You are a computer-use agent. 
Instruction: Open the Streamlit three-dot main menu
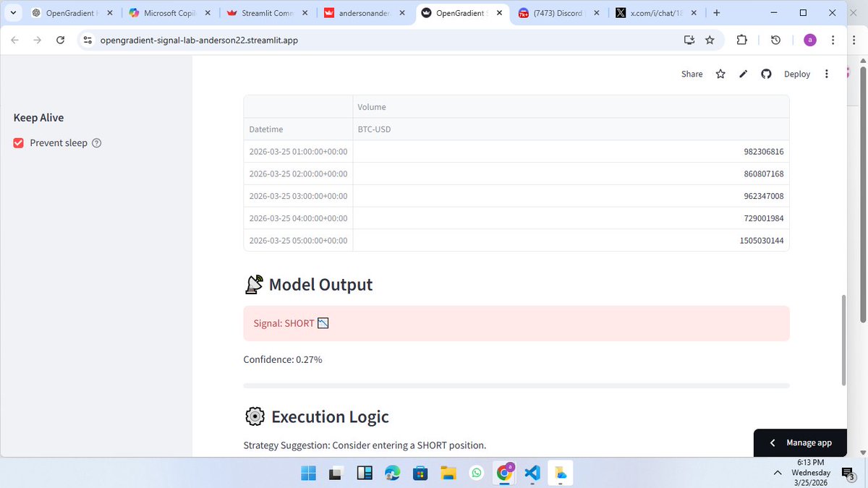(826, 74)
